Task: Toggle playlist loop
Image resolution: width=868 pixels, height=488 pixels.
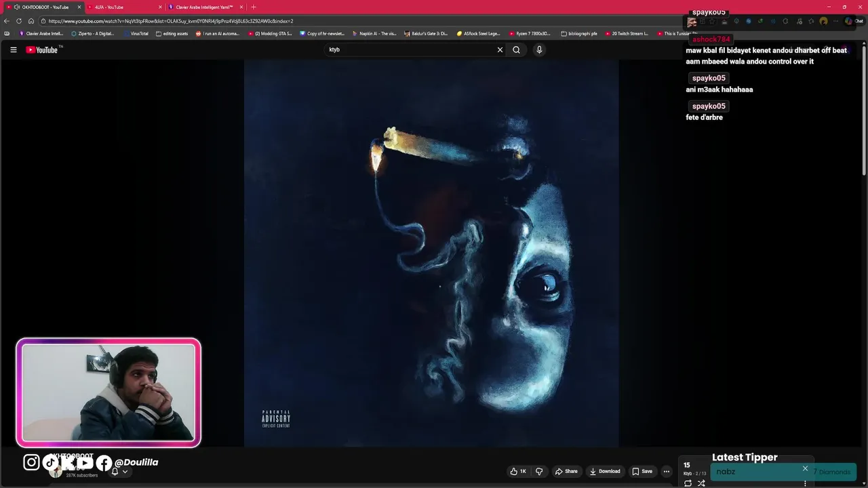Action: [x=688, y=483]
